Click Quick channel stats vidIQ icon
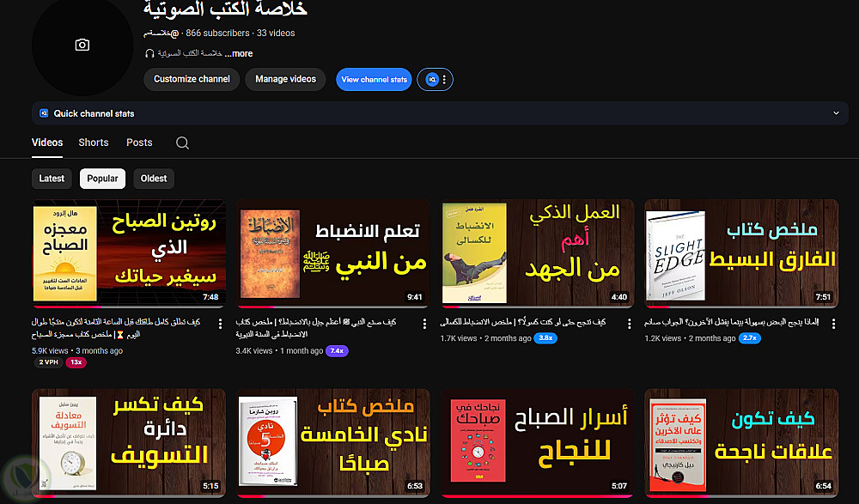 click(x=44, y=113)
